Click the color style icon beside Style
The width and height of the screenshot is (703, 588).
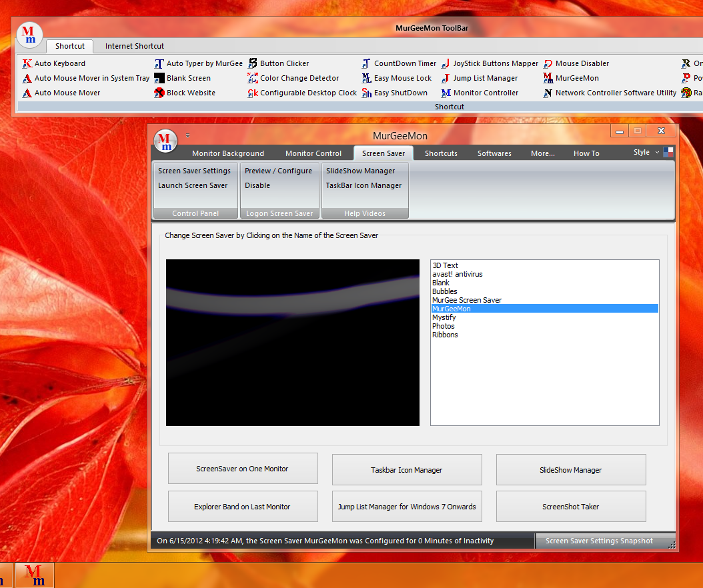(668, 152)
